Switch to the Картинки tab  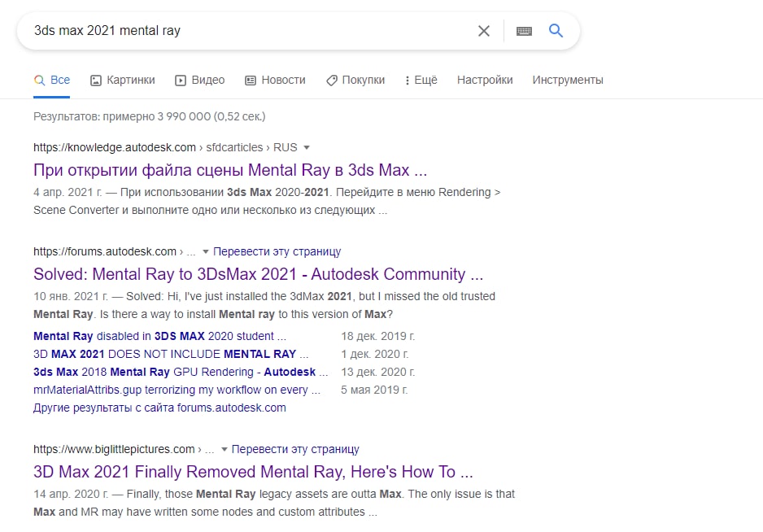[x=123, y=80]
